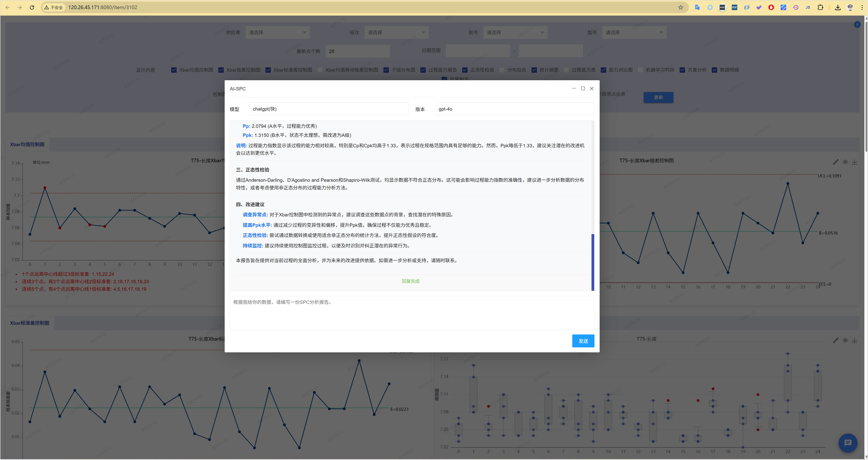The width and height of the screenshot is (868, 460).
Task: Reload the page with the browser refresh icon
Action: 32,7
